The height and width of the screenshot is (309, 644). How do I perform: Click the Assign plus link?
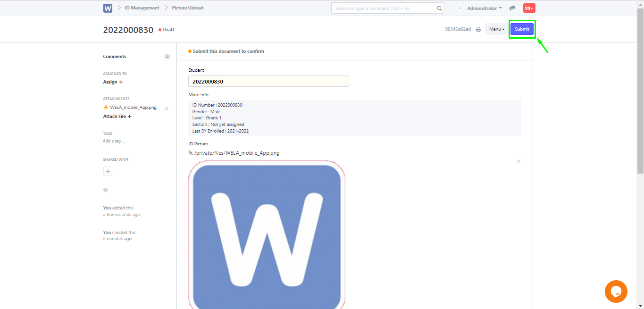coord(113,82)
